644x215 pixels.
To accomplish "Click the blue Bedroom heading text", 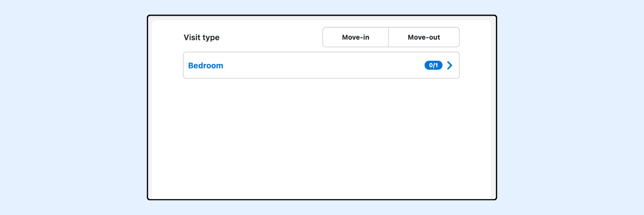I will [x=206, y=66].
